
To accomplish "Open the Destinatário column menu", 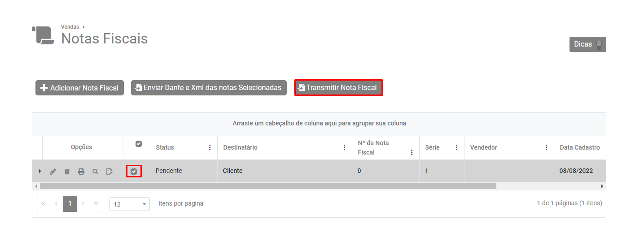I will point(344,147).
